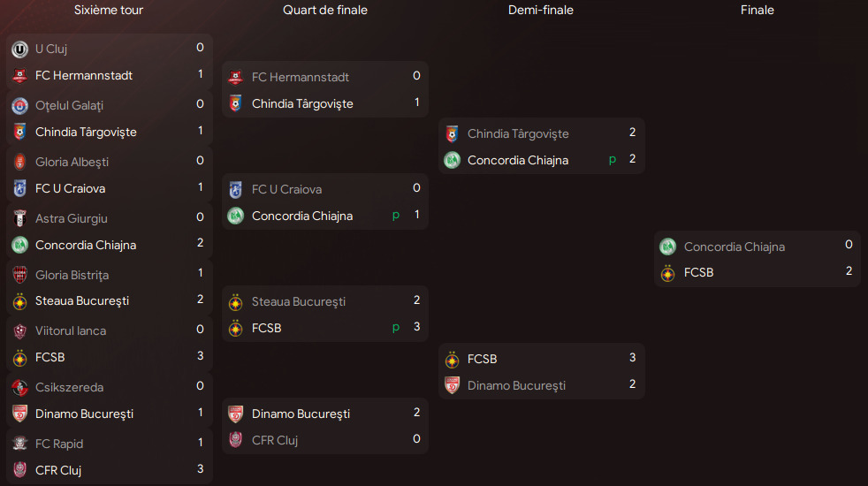The image size is (868, 486).
Task: Select the Quart de finale round header
Action: [325, 11]
